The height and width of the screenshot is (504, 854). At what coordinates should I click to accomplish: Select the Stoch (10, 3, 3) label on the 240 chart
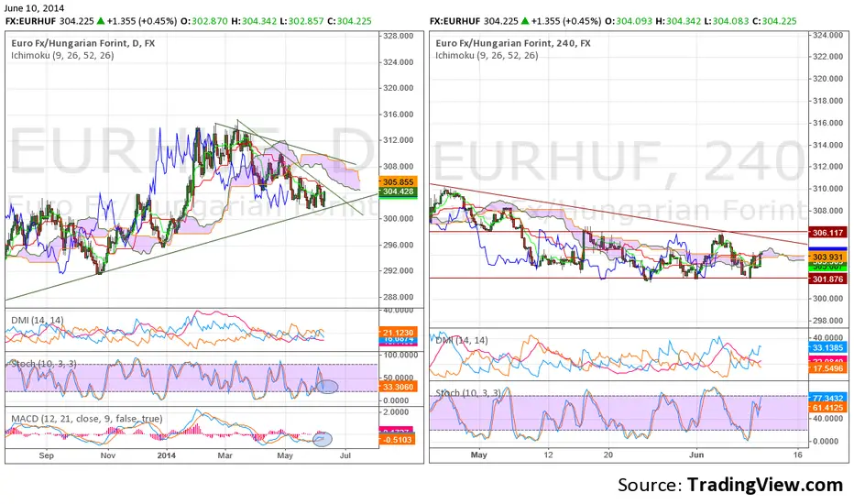[x=468, y=393]
